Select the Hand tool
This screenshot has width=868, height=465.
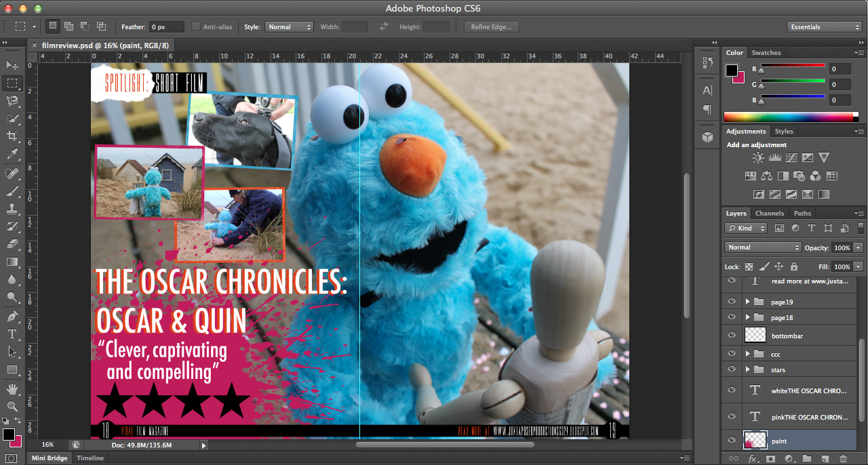(x=12, y=389)
